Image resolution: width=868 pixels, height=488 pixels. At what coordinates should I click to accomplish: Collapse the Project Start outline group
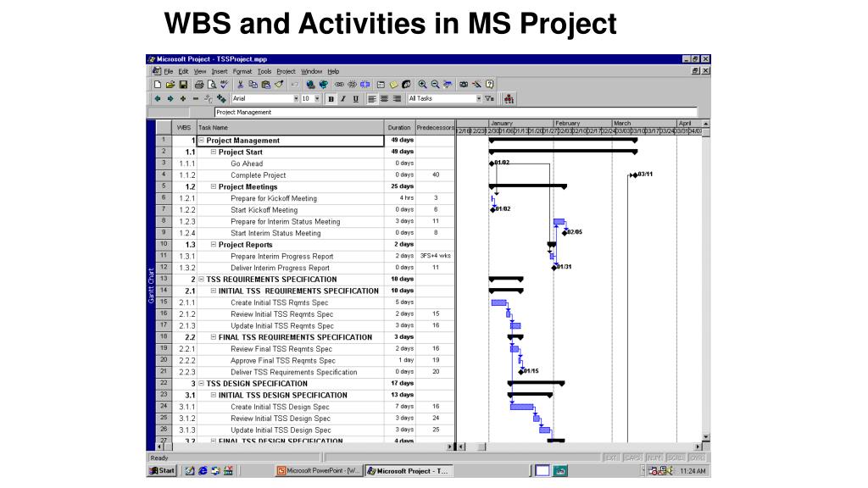point(214,152)
